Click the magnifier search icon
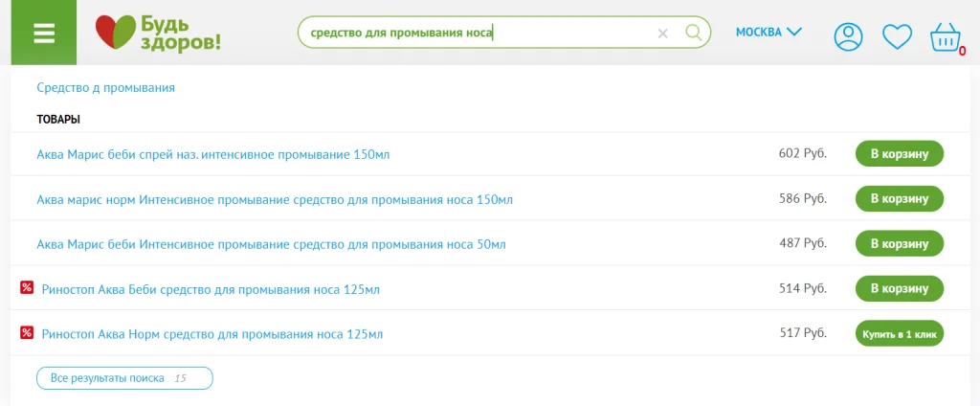Screen dimensions: 980x406 point(694,33)
